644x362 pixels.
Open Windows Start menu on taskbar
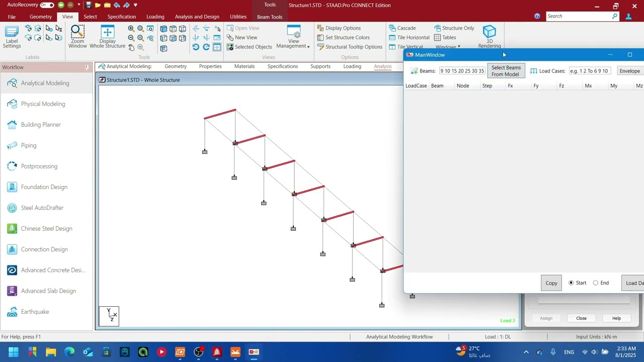(14, 352)
